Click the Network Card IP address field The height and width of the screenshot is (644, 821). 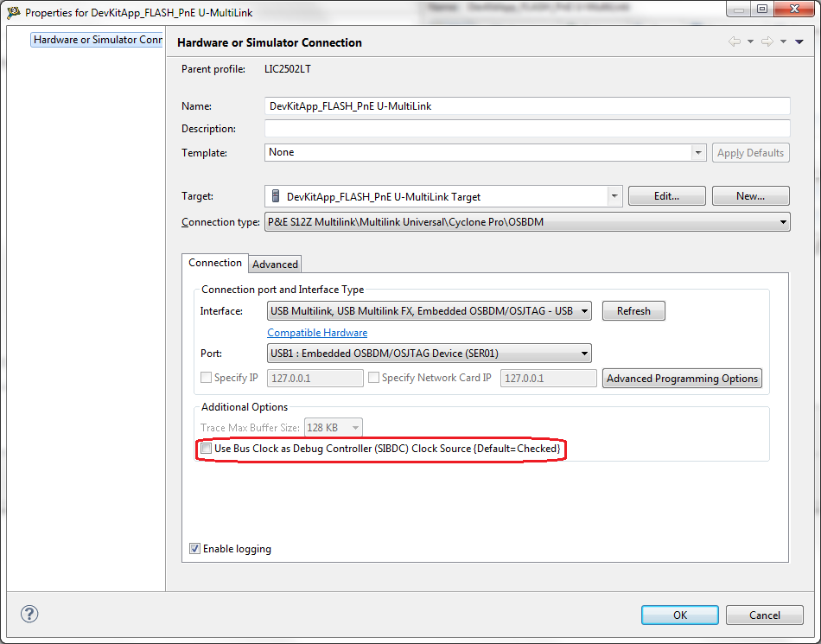point(548,378)
